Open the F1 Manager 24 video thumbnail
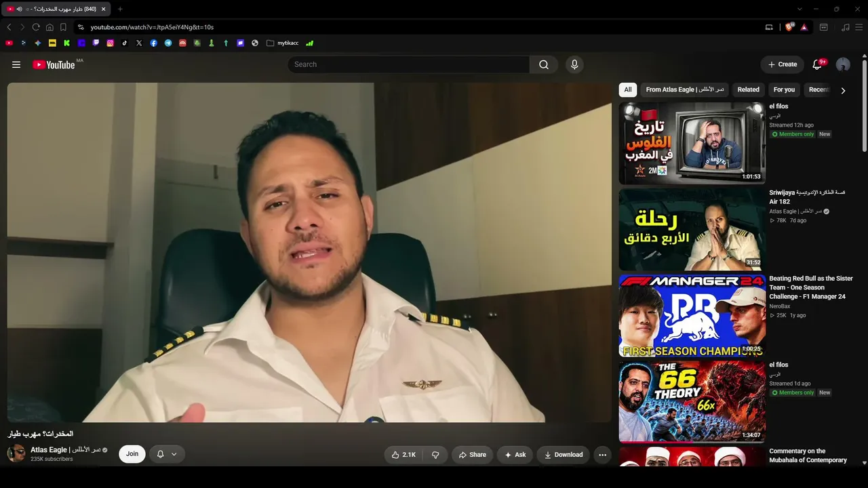This screenshot has width=868, height=488. 692,315
